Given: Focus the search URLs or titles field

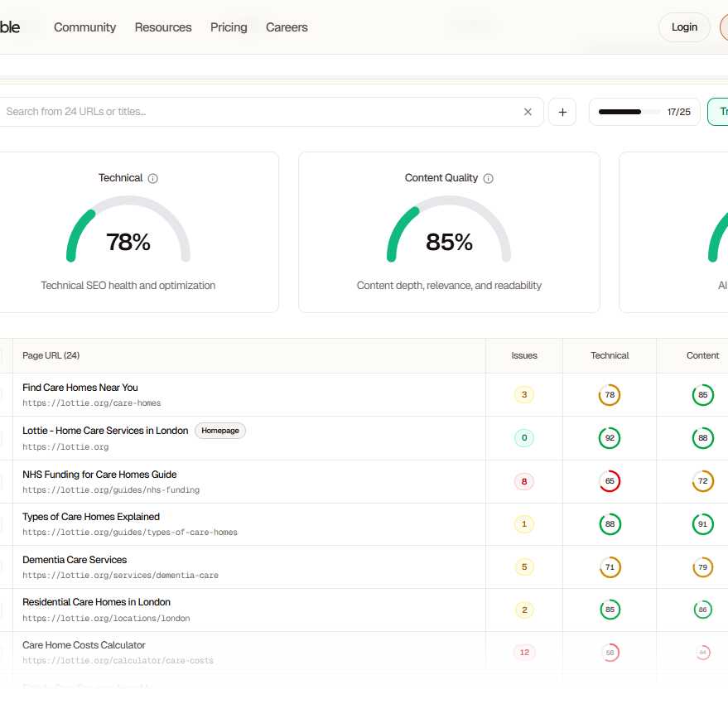Looking at the screenshot, I should [257, 112].
